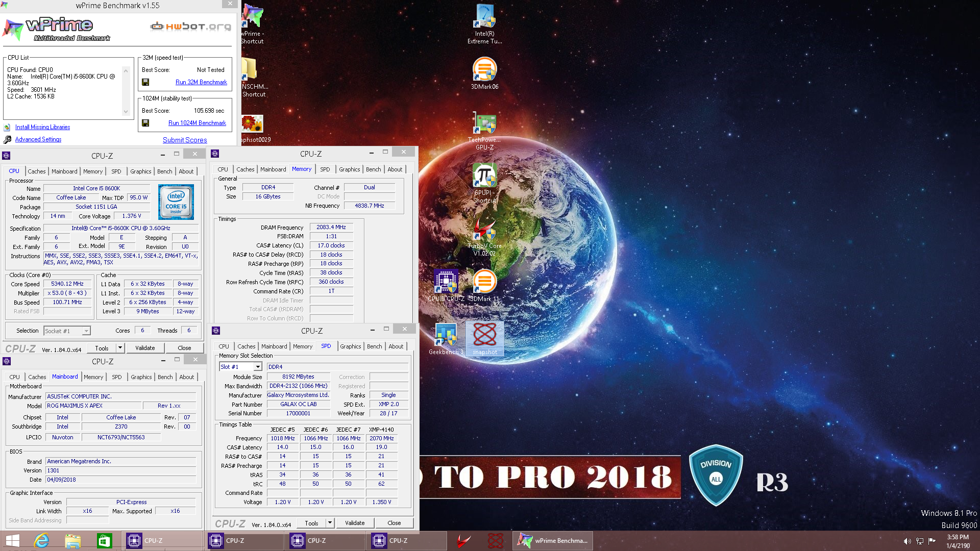Switch to Bench tab in CPU-Z CPU window
Viewport: 980px width, 551px height.
[x=164, y=171]
